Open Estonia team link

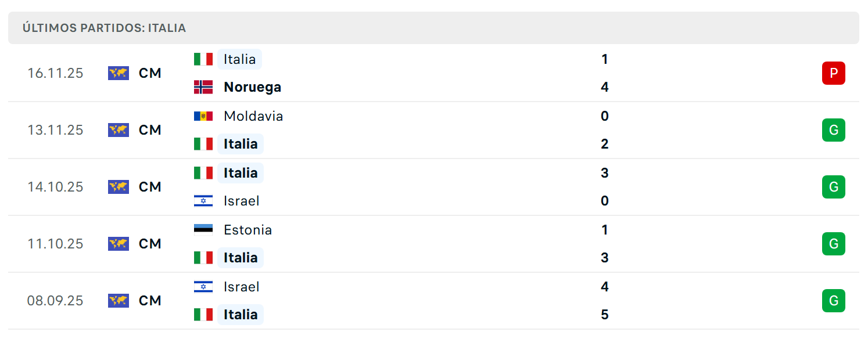coord(248,230)
